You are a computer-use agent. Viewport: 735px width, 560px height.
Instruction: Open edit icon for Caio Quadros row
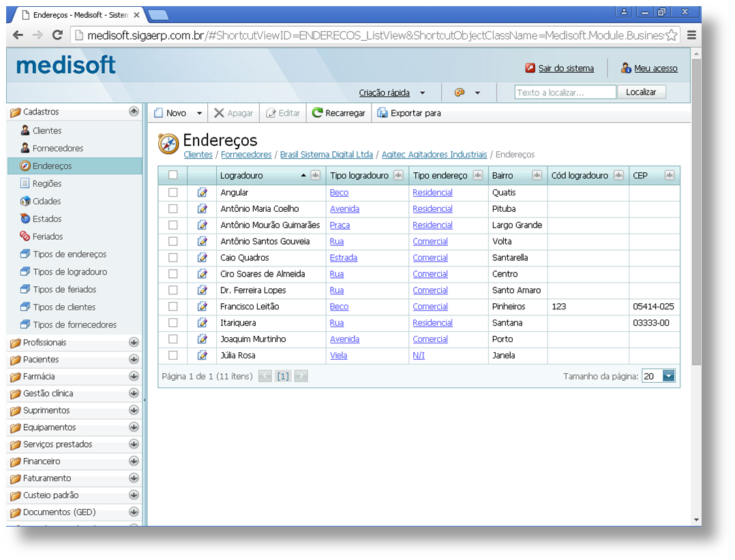[202, 258]
